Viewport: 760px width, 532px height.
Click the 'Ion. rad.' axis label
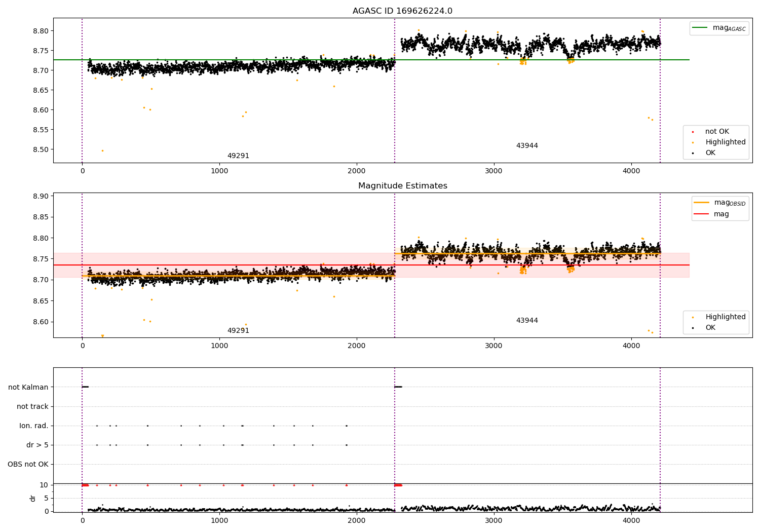34,426
